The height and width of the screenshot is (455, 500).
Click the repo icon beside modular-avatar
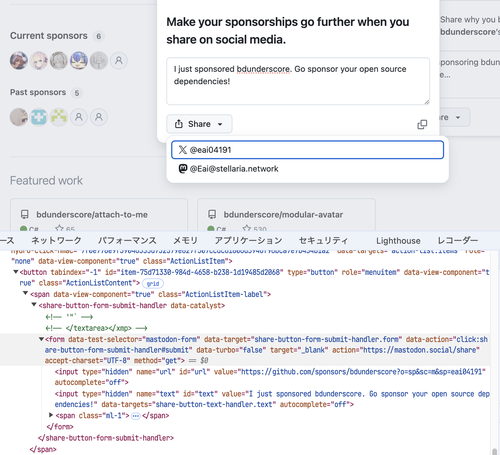coord(212,214)
